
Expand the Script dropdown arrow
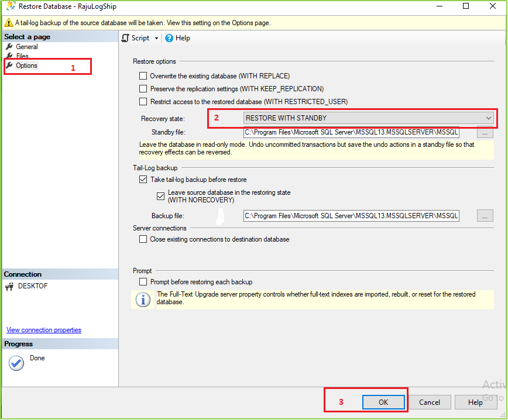tap(156, 38)
